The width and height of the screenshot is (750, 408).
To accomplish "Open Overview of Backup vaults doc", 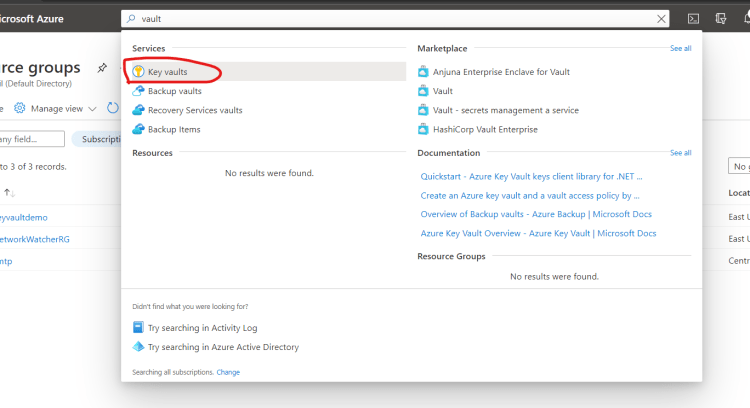I will (536, 214).
